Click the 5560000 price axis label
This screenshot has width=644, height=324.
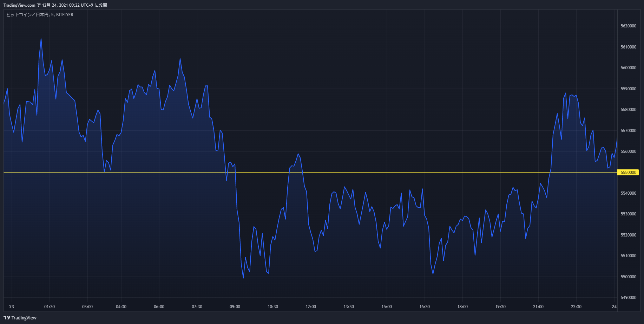[628, 151]
